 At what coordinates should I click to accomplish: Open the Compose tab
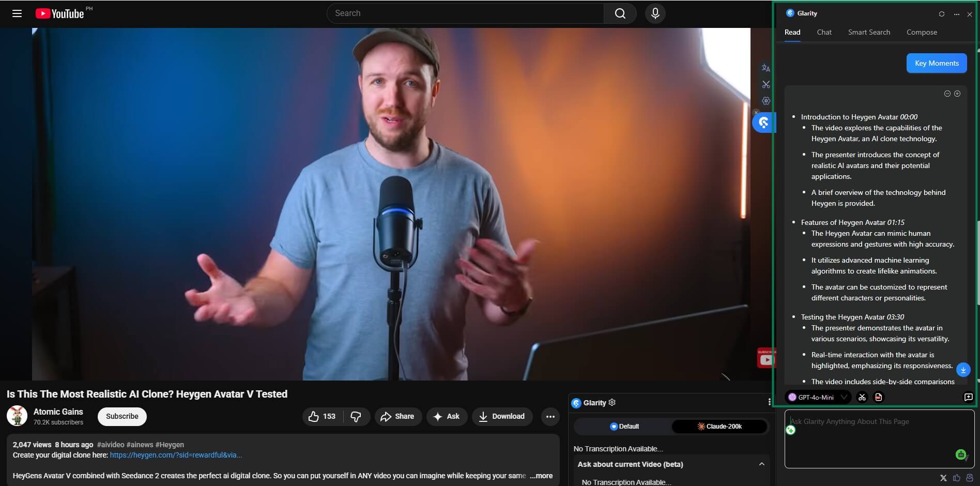(x=922, y=32)
